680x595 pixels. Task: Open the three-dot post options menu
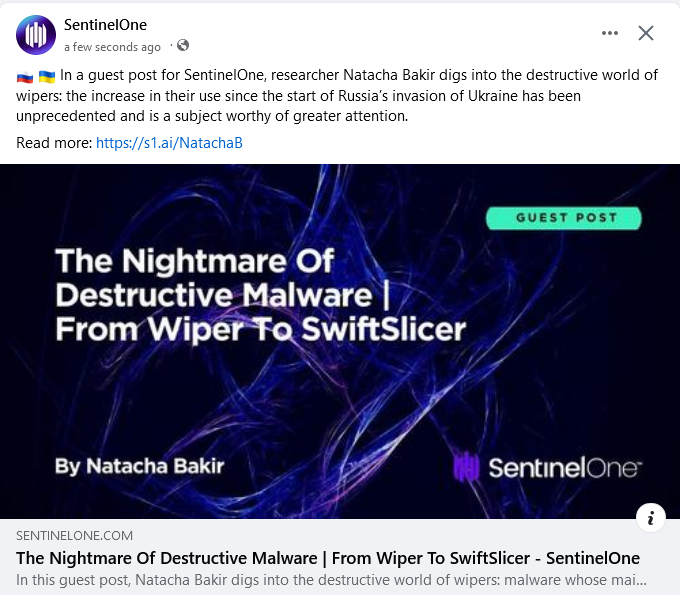click(x=610, y=33)
